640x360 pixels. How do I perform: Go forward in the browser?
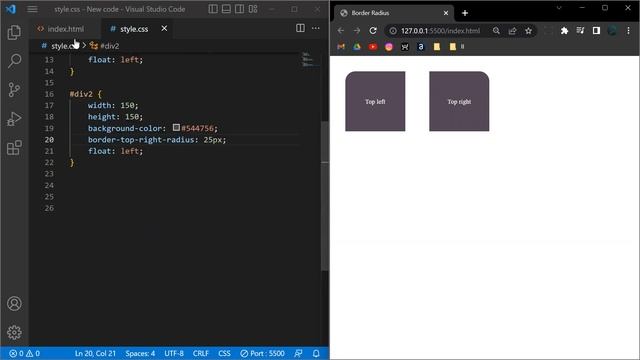(357, 31)
